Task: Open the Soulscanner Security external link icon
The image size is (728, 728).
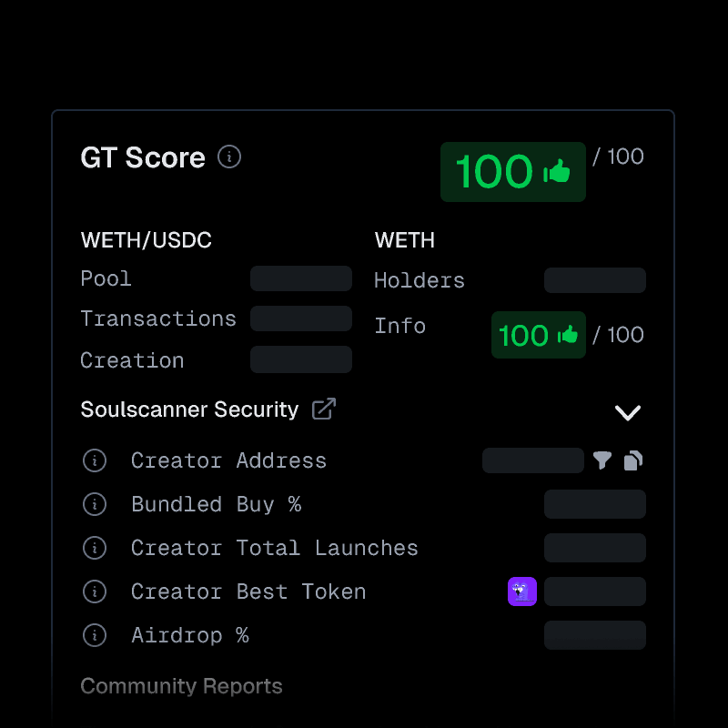Action: 324,409
